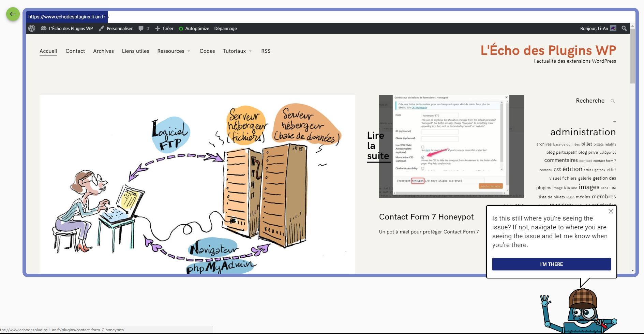Select the fichiers tag
Screen dimensions: 644x334
[569, 178]
